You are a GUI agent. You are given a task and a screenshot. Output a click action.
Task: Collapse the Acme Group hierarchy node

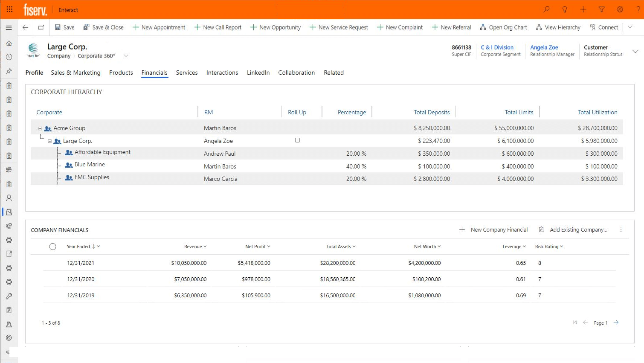[x=41, y=128]
